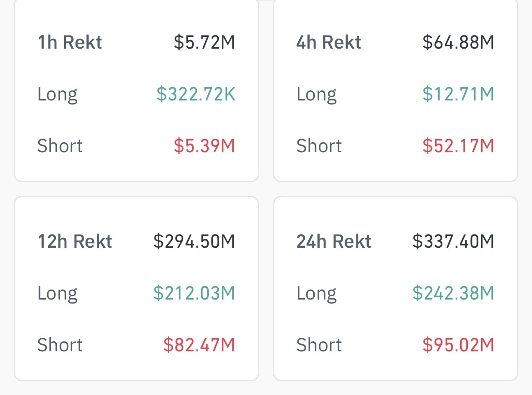The height and width of the screenshot is (395, 532).
Task: Click the $294.50M total for 12h Rekt
Action: tap(194, 241)
